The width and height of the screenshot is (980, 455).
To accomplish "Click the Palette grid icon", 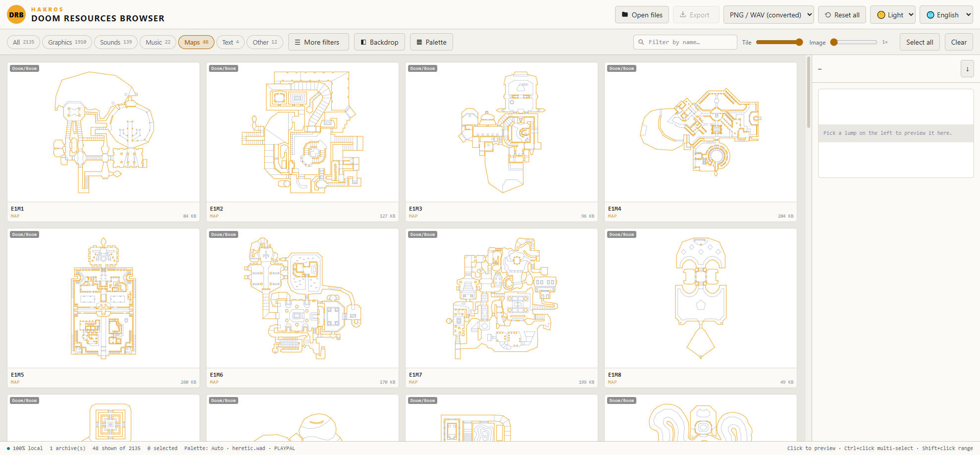I will [x=419, y=42].
